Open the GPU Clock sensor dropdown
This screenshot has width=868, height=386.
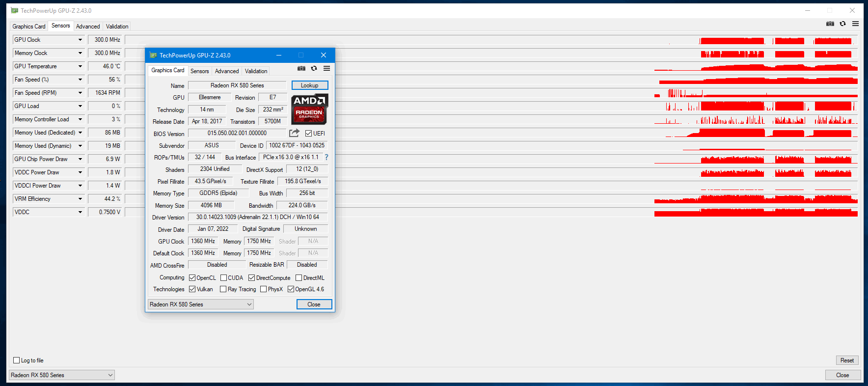[80, 40]
